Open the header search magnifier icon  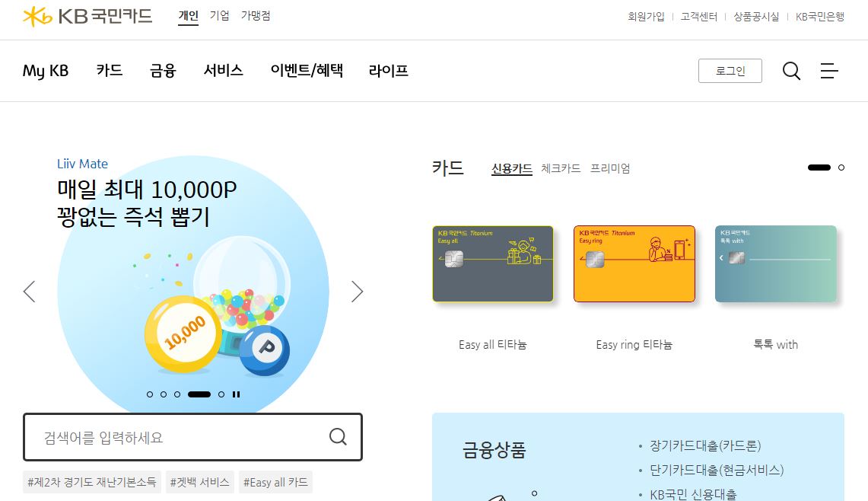791,71
